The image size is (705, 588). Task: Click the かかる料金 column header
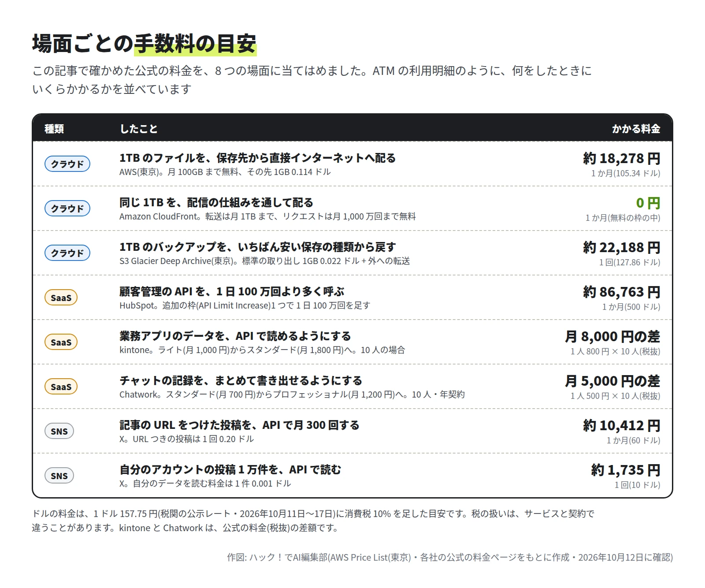[x=636, y=129]
